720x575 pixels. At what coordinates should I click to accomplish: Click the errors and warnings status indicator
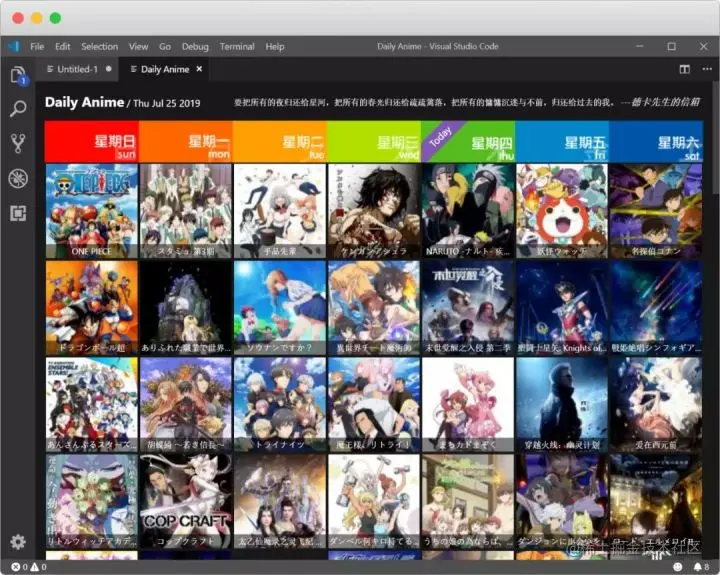click(x=28, y=567)
